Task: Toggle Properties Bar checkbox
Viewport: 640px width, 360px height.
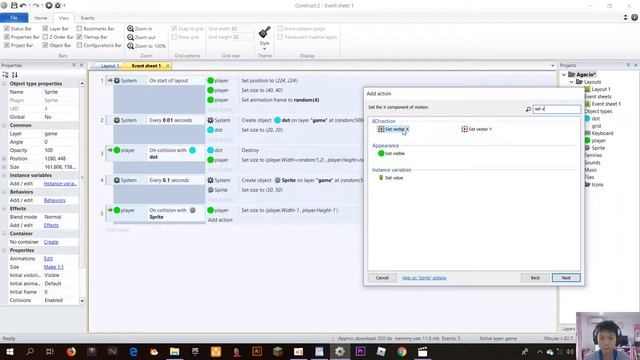Action: pyautogui.click(x=7, y=37)
